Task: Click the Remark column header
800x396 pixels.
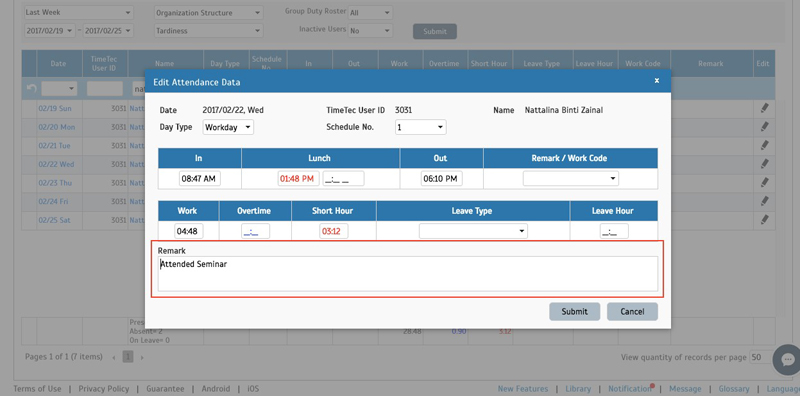Action: pos(711,64)
